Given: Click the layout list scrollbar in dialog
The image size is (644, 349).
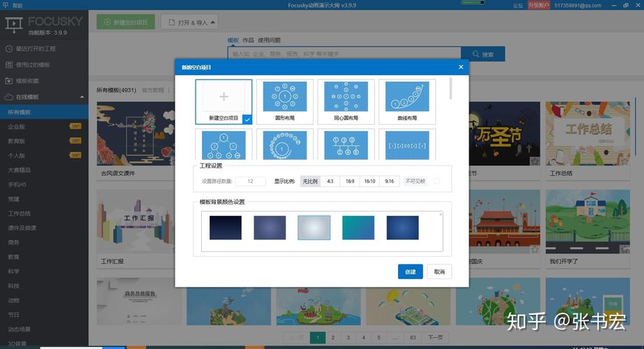Looking at the screenshot, I should pos(451,88).
